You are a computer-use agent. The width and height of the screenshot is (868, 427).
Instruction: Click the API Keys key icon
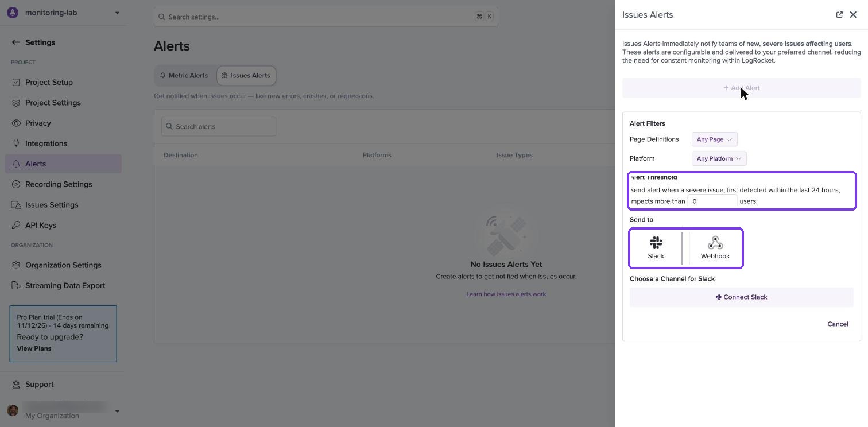coord(16,225)
